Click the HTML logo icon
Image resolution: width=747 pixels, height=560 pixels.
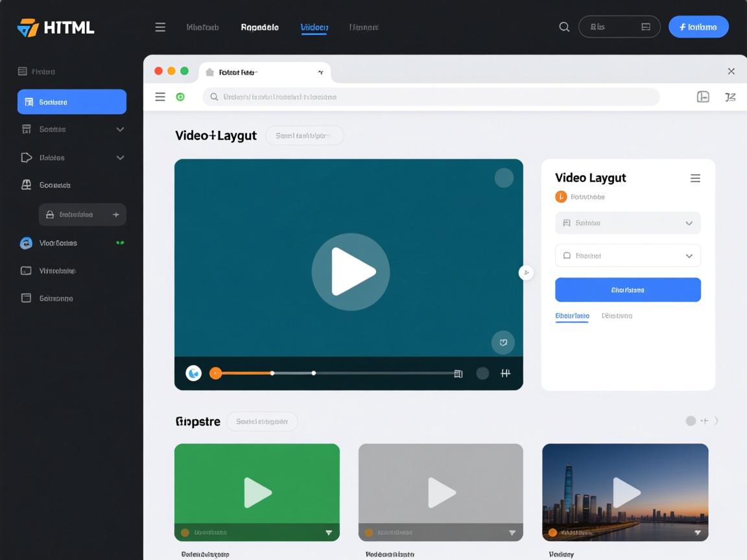point(28,27)
